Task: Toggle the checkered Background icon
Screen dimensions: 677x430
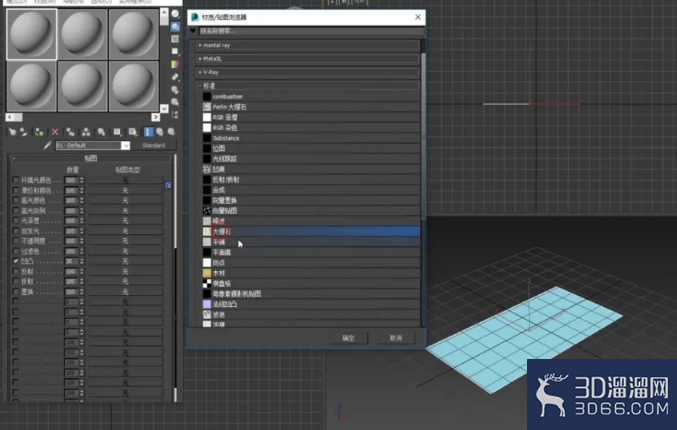Action: click(x=175, y=39)
